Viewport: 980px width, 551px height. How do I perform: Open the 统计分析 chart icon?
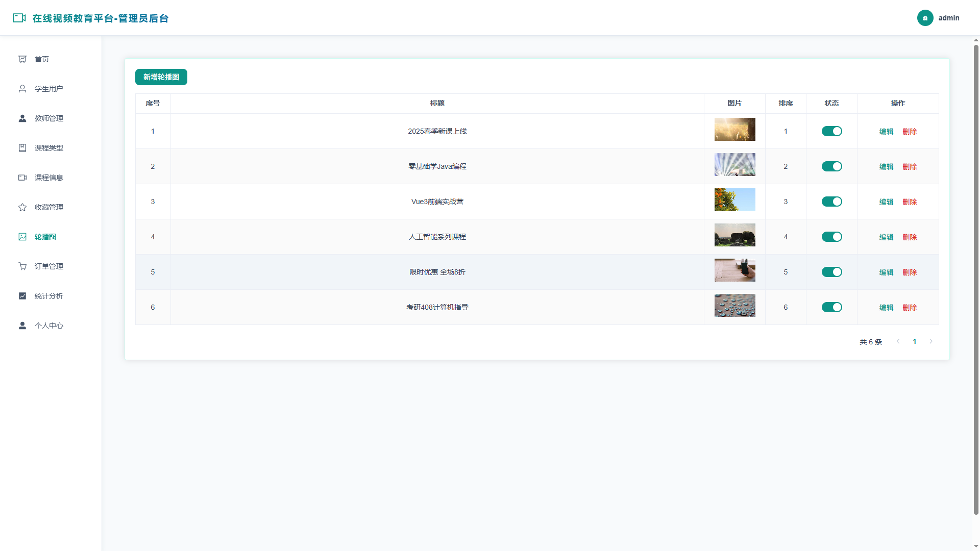tap(22, 296)
